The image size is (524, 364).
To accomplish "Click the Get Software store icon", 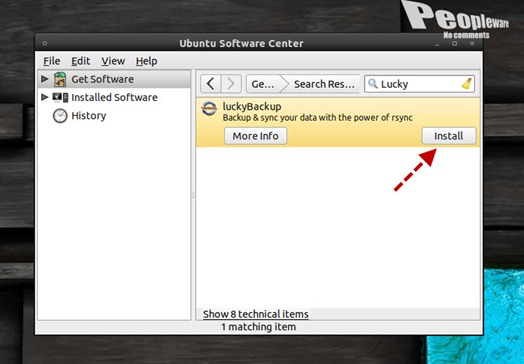I will click(x=60, y=79).
